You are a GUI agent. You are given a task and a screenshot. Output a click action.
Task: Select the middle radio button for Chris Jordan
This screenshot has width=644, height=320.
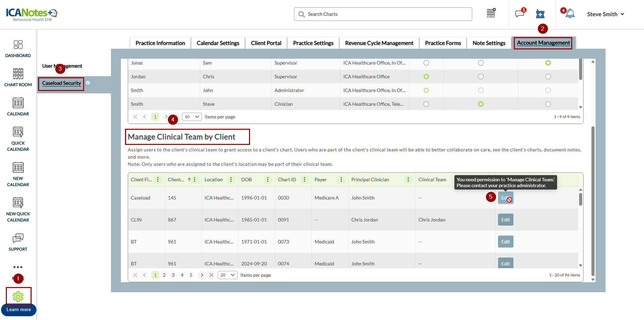point(481,77)
